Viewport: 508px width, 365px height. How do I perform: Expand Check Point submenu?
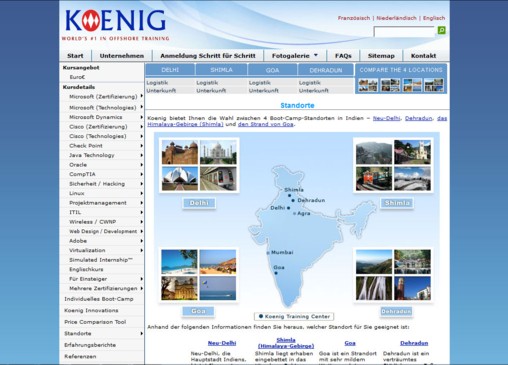[142, 146]
